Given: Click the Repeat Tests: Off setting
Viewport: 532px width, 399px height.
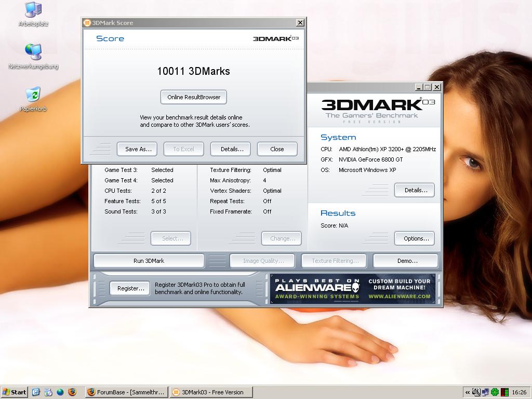Looking at the screenshot, I should click(x=241, y=201).
